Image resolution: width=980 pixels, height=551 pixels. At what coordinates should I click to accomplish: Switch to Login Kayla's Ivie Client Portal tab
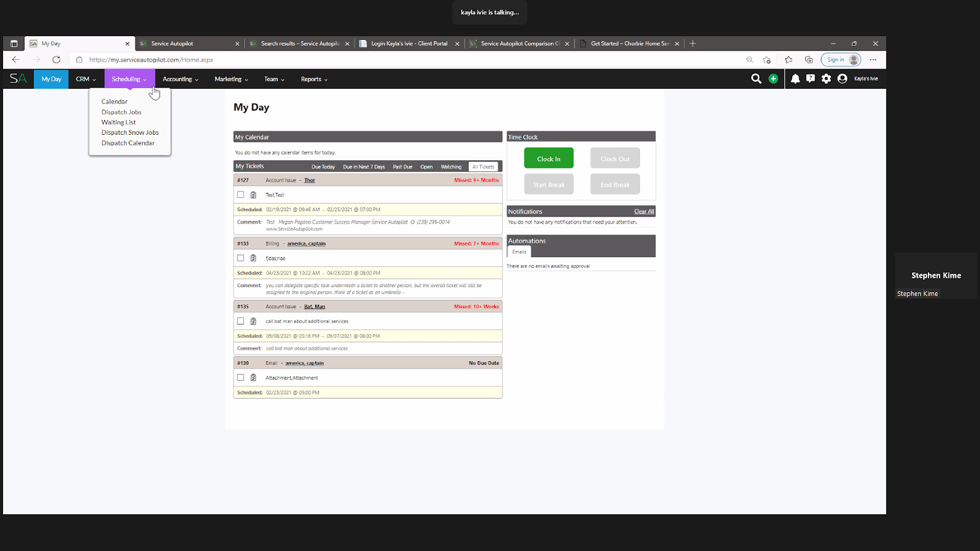409,43
